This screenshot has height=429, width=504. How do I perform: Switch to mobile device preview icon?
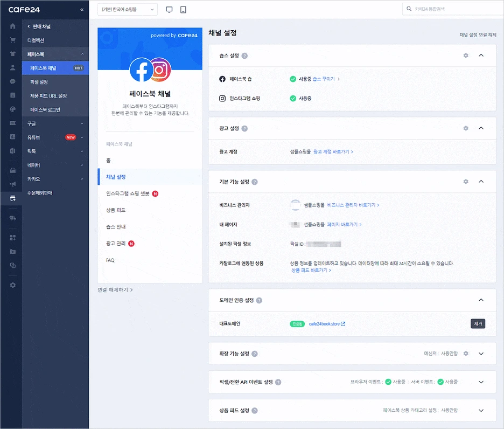tap(183, 10)
